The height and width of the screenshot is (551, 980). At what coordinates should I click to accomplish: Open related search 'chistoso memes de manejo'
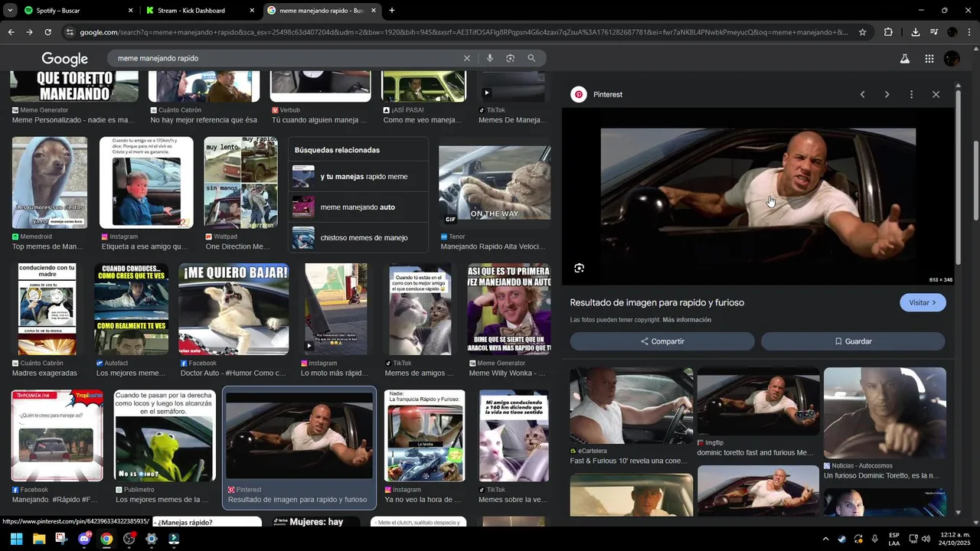pyautogui.click(x=358, y=238)
